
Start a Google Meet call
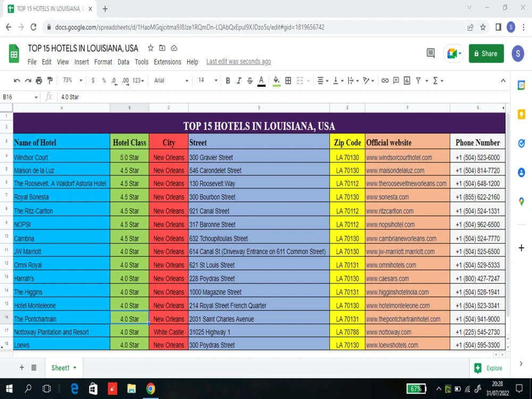[454, 53]
